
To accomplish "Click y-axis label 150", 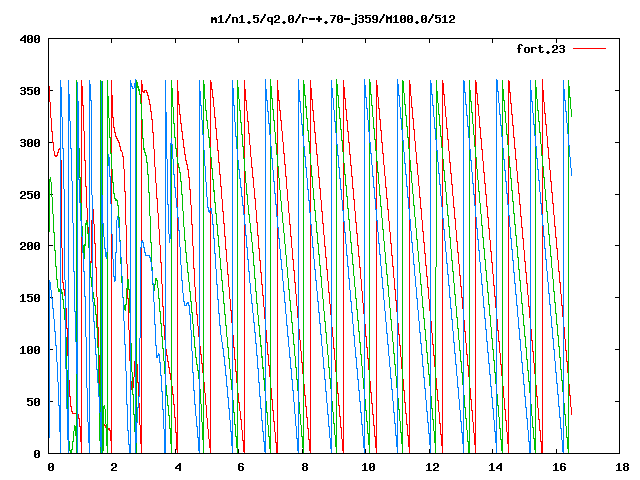I will [30, 298].
